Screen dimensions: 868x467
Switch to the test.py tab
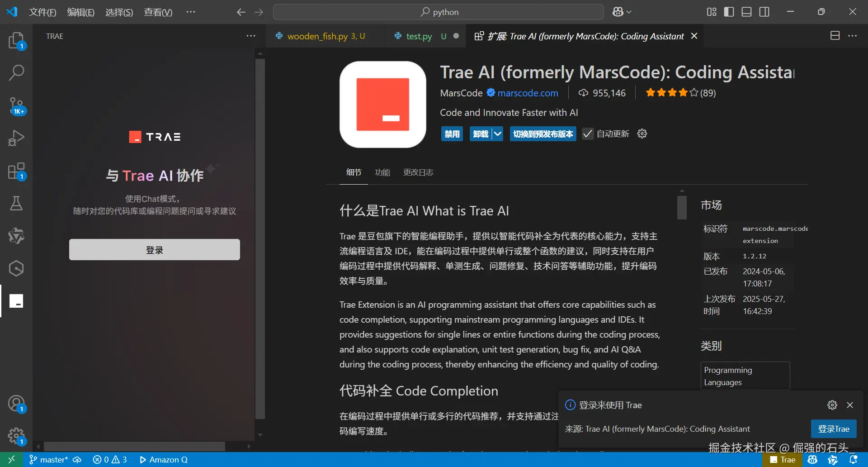pyautogui.click(x=425, y=36)
